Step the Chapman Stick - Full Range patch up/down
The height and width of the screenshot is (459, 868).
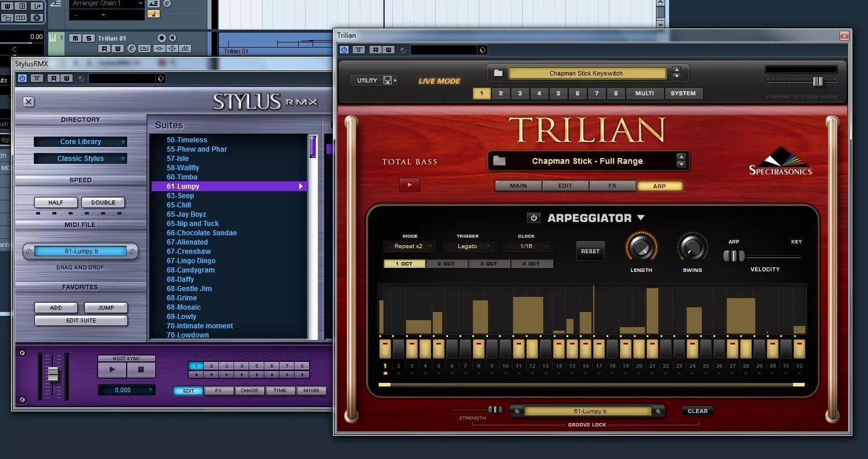coord(682,161)
